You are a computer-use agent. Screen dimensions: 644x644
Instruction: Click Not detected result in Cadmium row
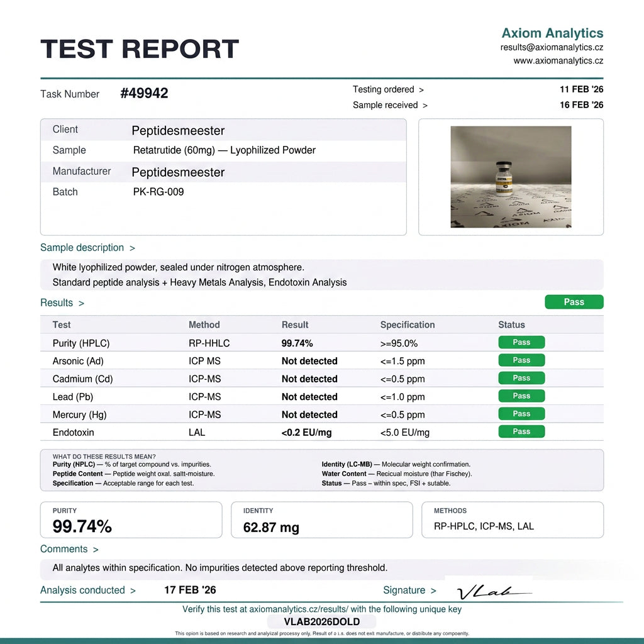[309, 379]
